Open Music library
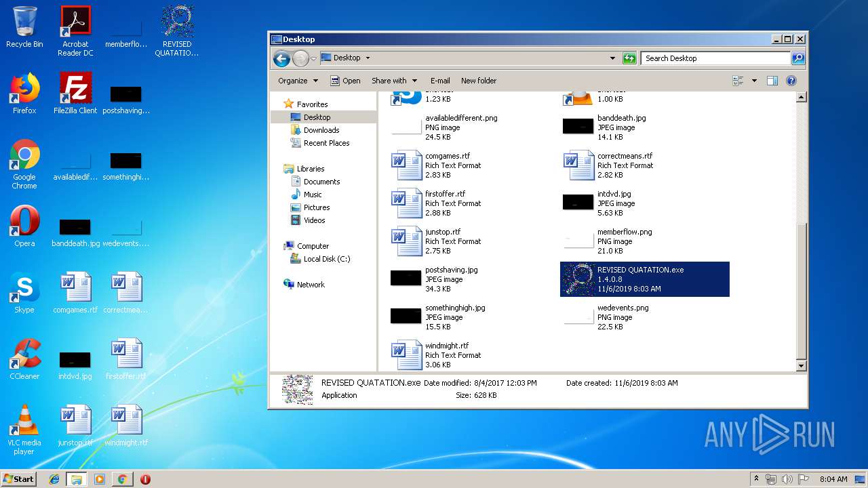 point(313,195)
